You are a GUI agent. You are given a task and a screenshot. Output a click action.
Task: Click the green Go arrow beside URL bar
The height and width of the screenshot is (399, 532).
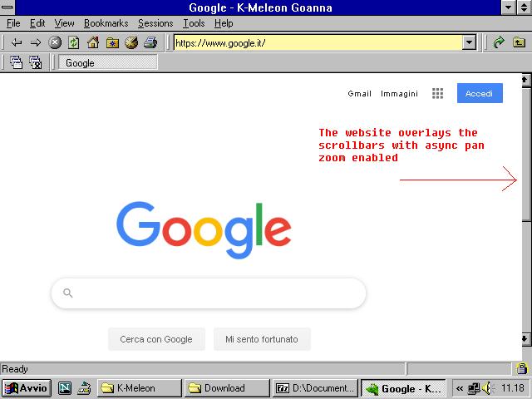(499, 42)
